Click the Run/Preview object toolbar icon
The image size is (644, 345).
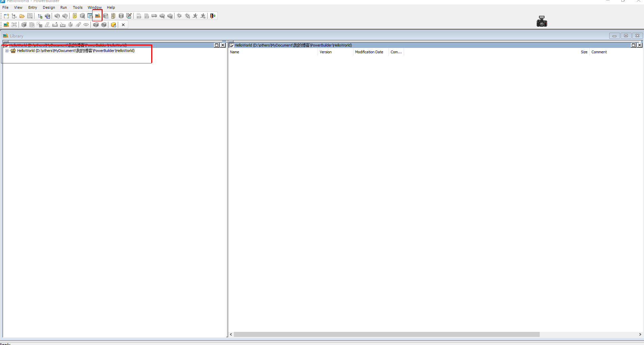point(30,16)
